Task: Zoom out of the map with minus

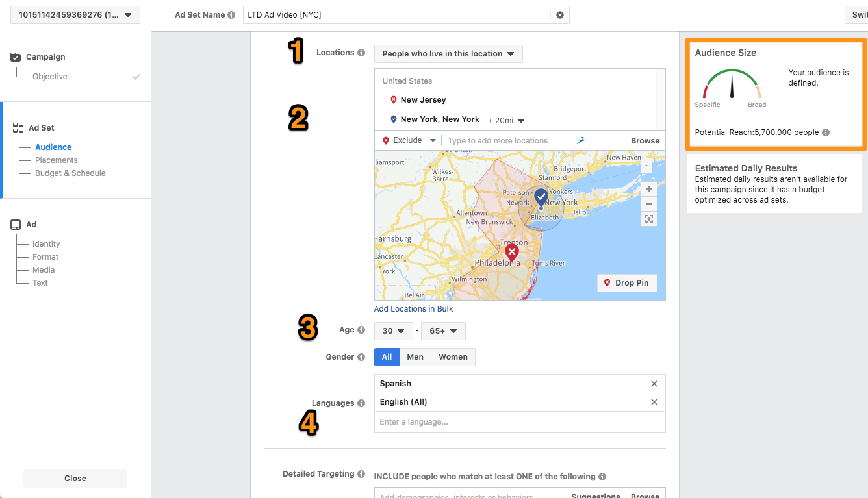Action: coord(648,204)
